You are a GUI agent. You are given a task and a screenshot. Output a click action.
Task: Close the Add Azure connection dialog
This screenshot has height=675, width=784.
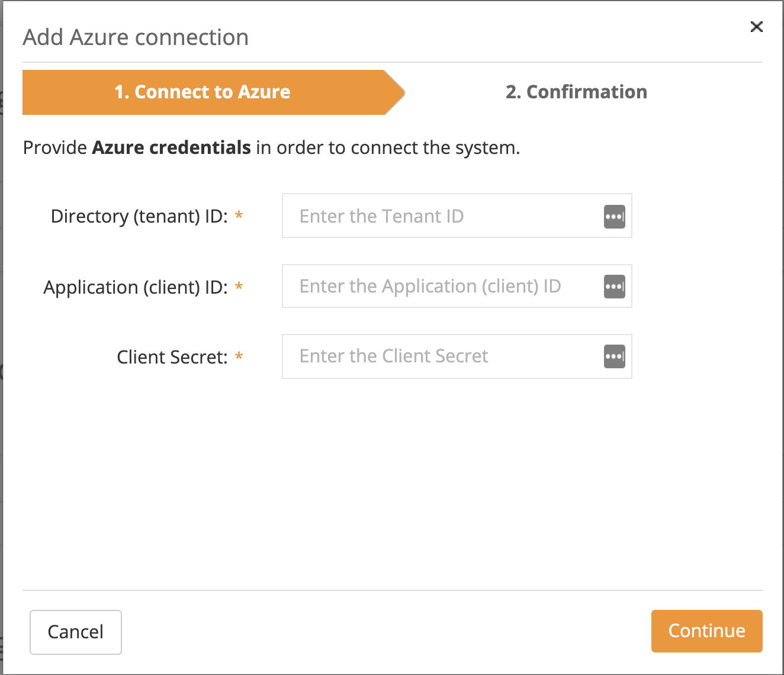(756, 27)
